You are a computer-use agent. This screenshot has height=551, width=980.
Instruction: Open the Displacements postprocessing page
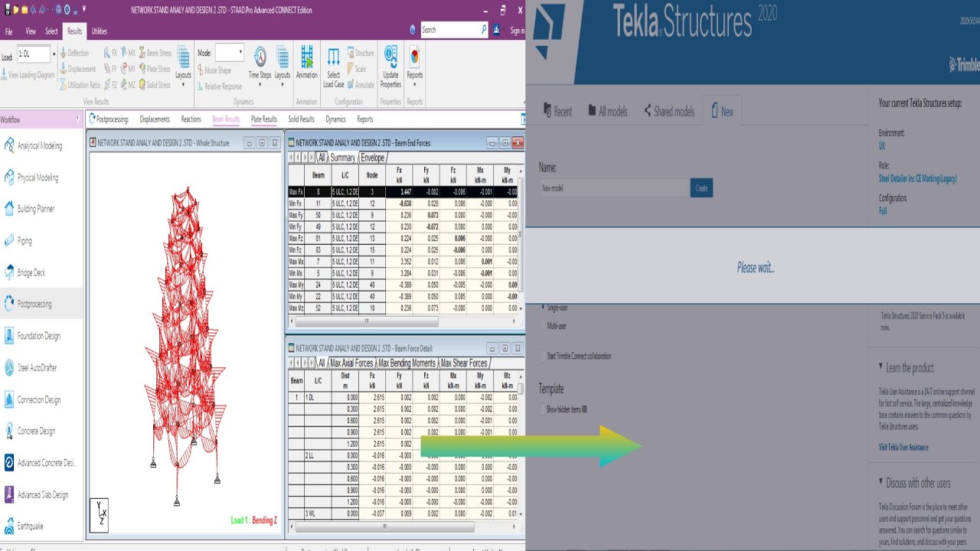pos(155,119)
